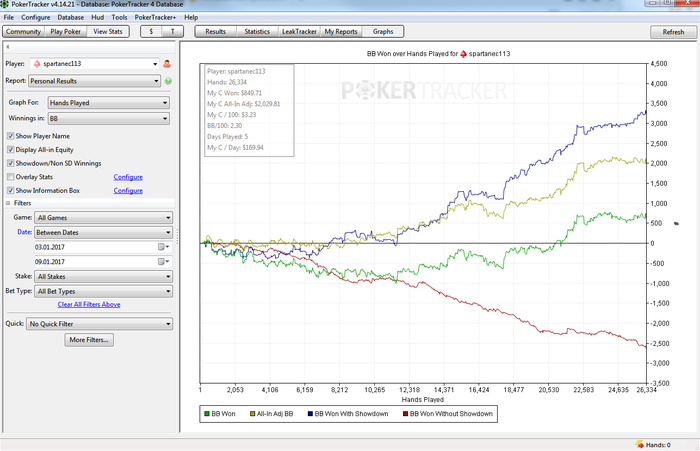Image resolution: width=700 pixels, height=451 pixels.
Task: Click Configure link for Show Information Box
Action: pos(128,191)
